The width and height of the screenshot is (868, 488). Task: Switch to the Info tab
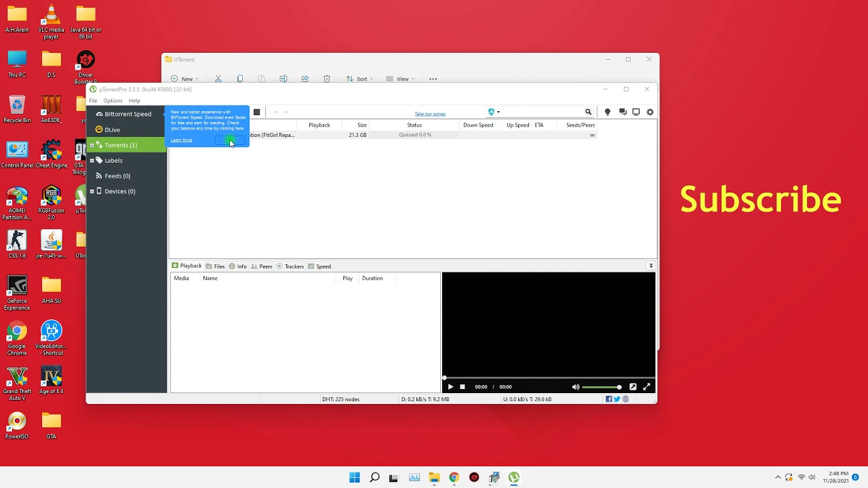237,266
